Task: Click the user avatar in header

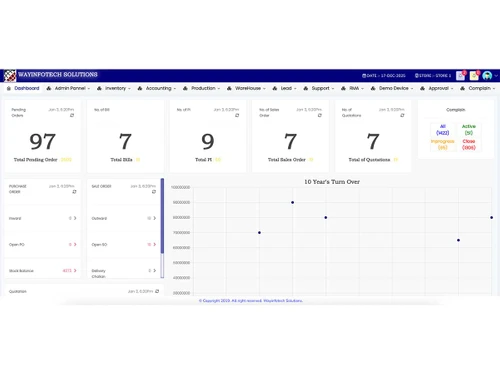Action: click(x=487, y=76)
